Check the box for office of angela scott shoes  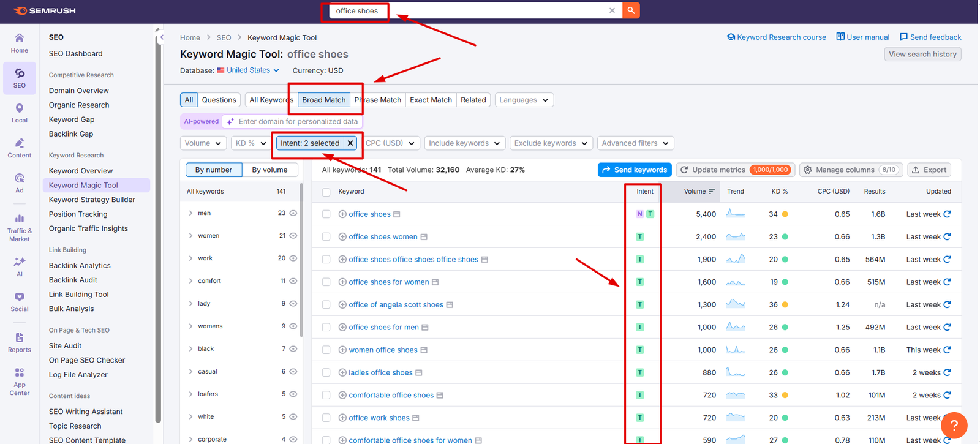click(x=326, y=305)
